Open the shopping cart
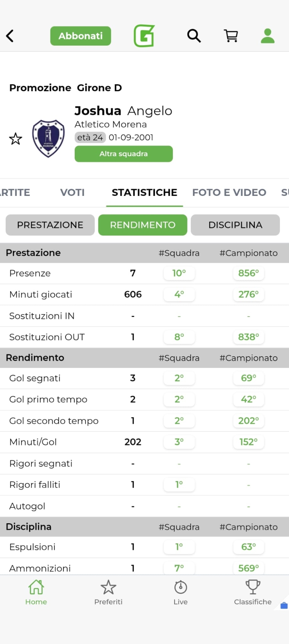 (x=231, y=36)
